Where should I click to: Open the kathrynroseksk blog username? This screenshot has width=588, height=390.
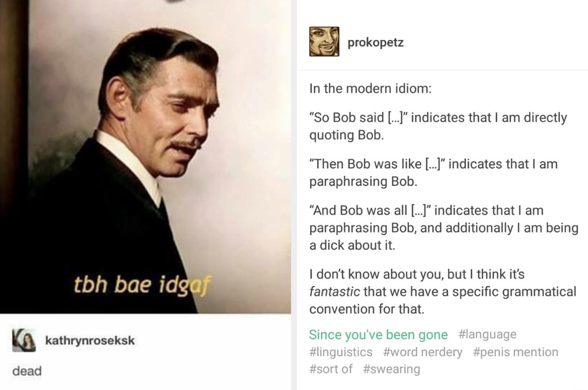click(90, 341)
